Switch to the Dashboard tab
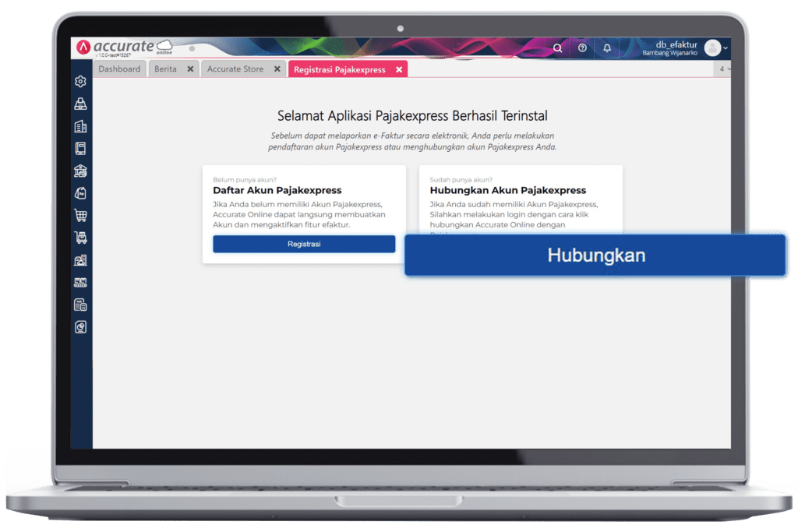Image resolution: width=798 pixels, height=532 pixels. (x=119, y=69)
